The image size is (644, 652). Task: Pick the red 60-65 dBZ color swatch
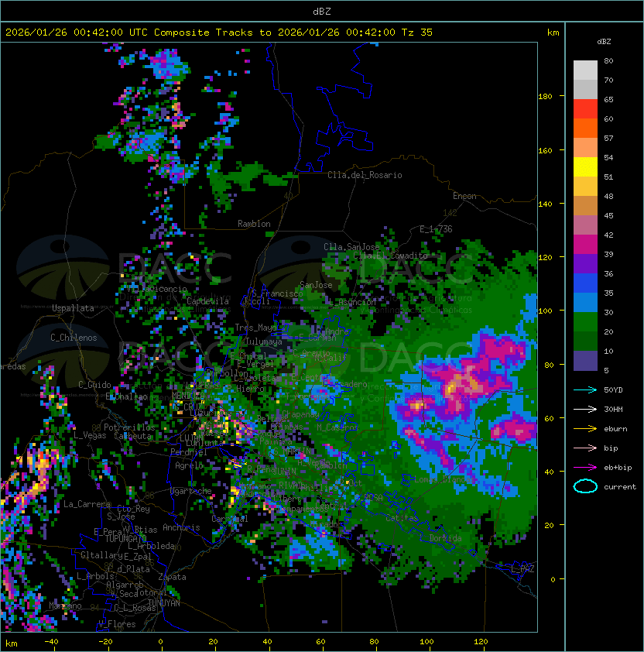(585, 109)
